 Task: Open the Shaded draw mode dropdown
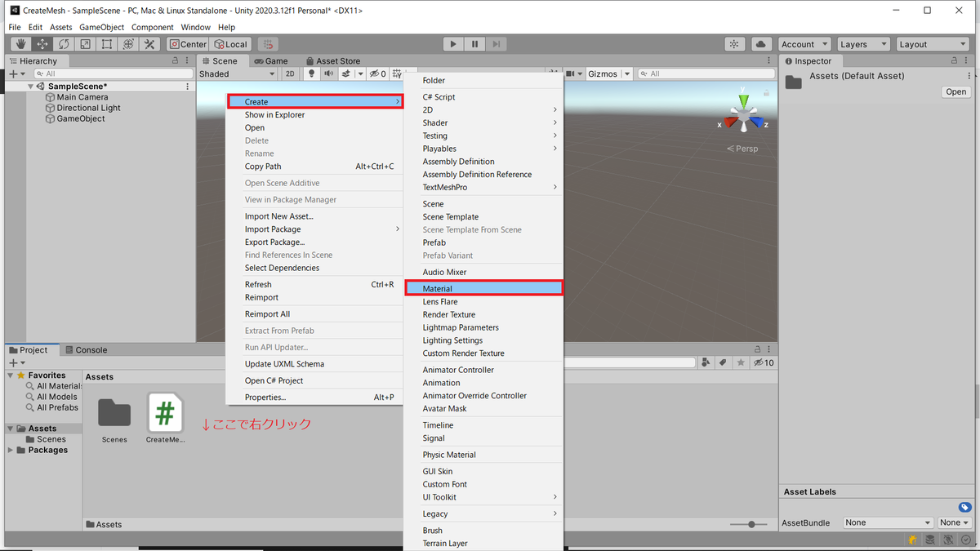click(237, 73)
